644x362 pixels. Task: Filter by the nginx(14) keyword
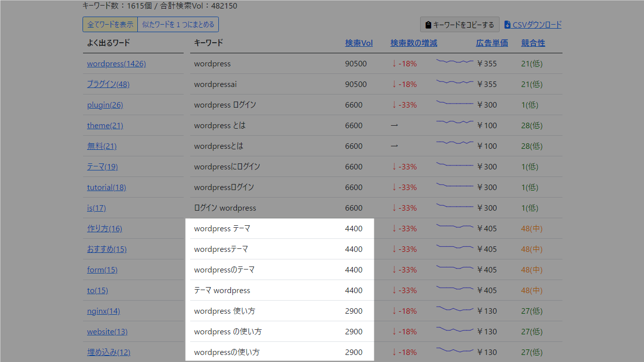tap(103, 311)
